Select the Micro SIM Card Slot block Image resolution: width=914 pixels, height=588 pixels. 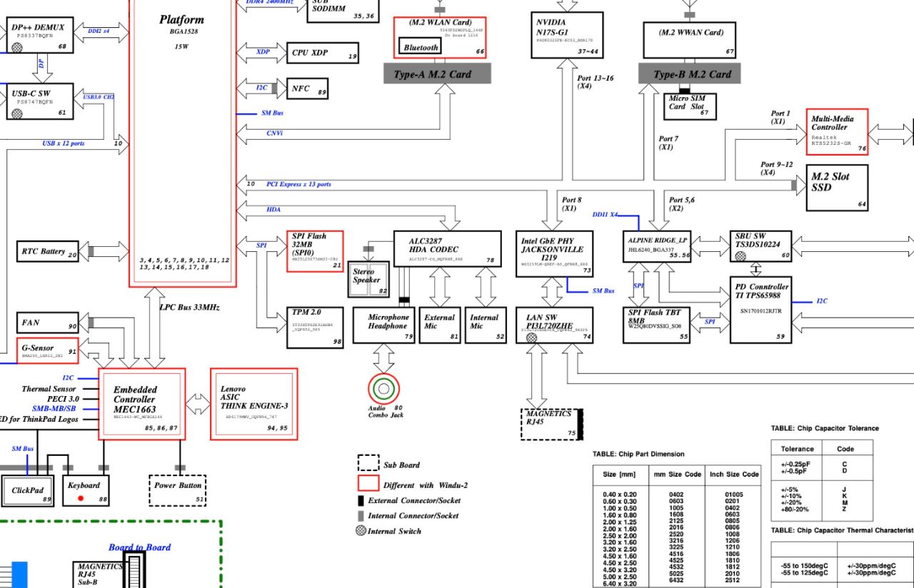click(x=690, y=106)
